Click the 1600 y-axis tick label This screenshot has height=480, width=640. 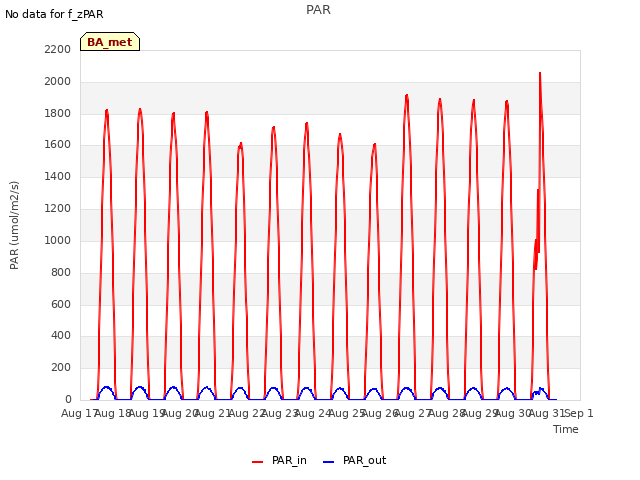coord(58,145)
